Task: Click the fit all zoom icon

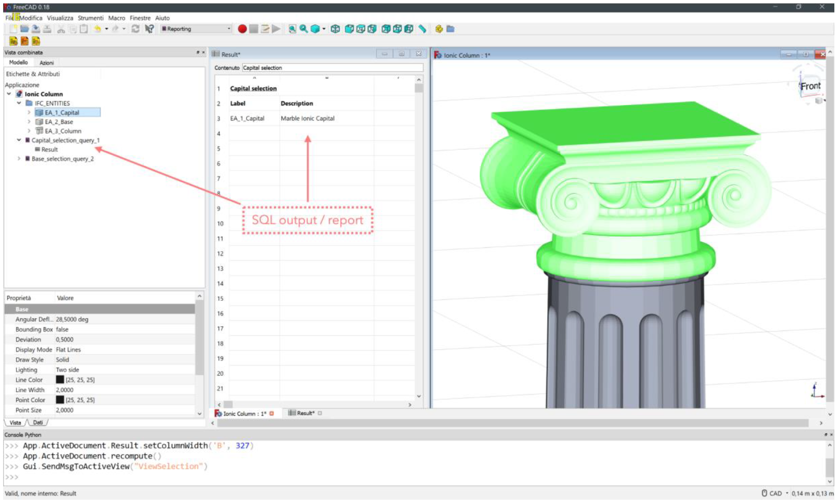Action: coord(292,29)
